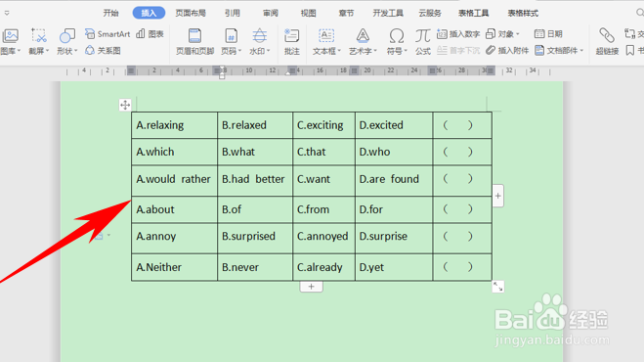
Task: Insert a 超链接 hyperlink
Action: coord(607,41)
